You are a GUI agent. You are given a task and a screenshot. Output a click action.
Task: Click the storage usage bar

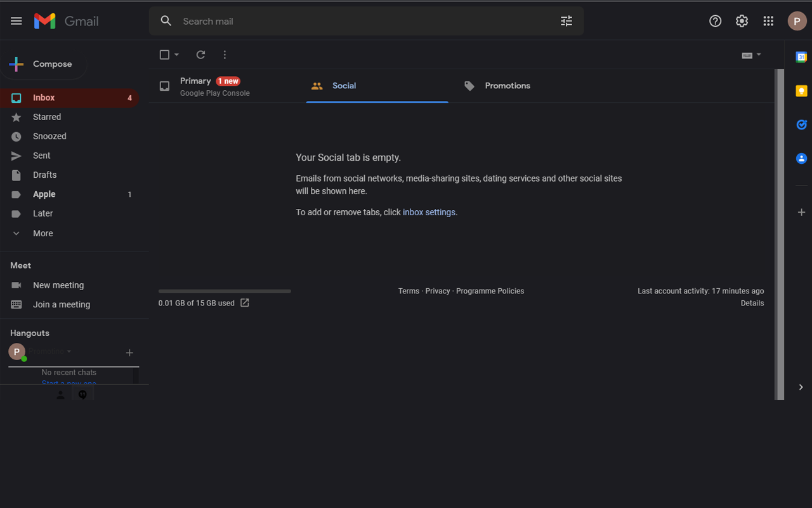225,290
